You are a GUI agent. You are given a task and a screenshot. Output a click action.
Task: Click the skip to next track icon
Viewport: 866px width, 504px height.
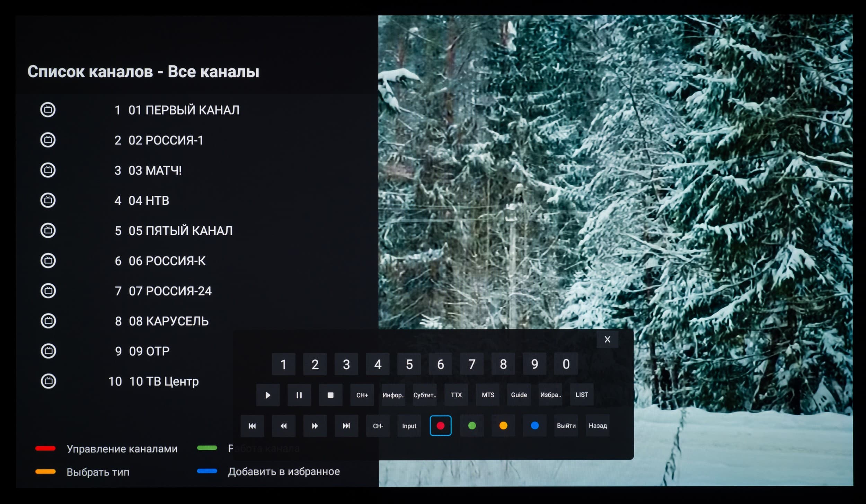346,426
